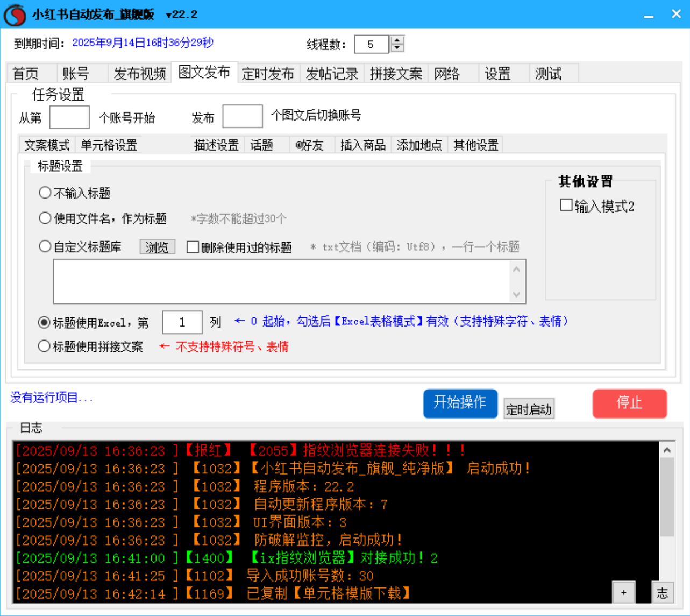Click the Excel column number input field
Image resolution: width=690 pixels, height=616 pixels.
[182, 322]
